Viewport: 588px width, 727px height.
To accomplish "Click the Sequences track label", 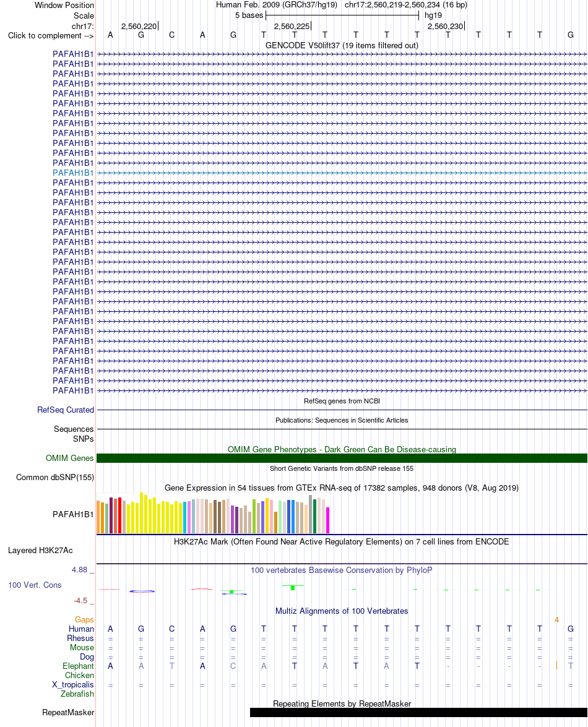I will click(x=74, y=429).
